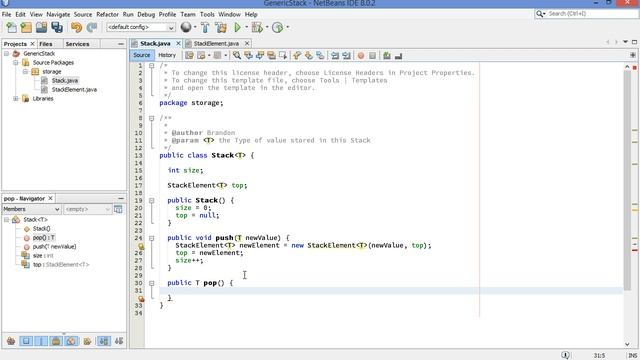Collapse the Stack<T> node in Navigator
The height and width of the screenshot is (360, 640).
pyautogui.click(x=7, y=220)
